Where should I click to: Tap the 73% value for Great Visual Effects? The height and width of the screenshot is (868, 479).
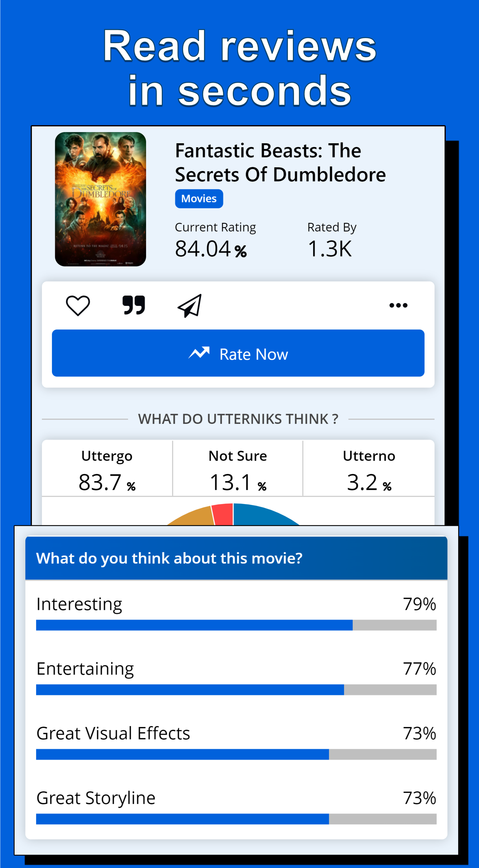coord(419,734)
